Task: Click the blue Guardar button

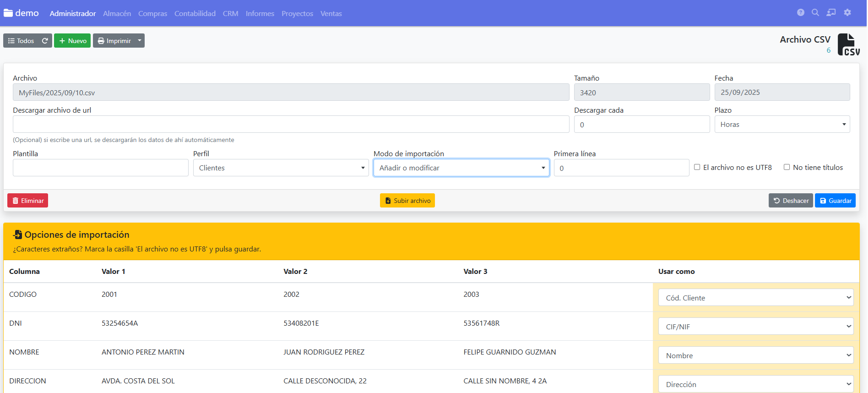Action: pos(835,201)
